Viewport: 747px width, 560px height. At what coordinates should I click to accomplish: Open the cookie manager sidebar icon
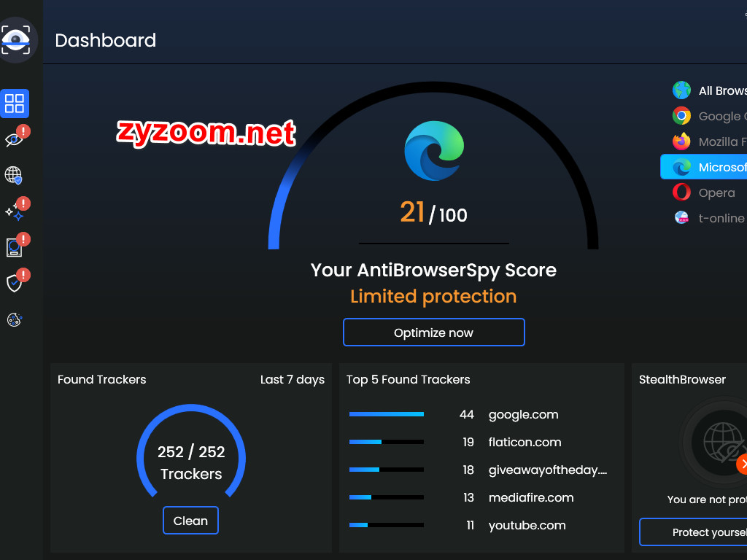click(x=15, y=319)
